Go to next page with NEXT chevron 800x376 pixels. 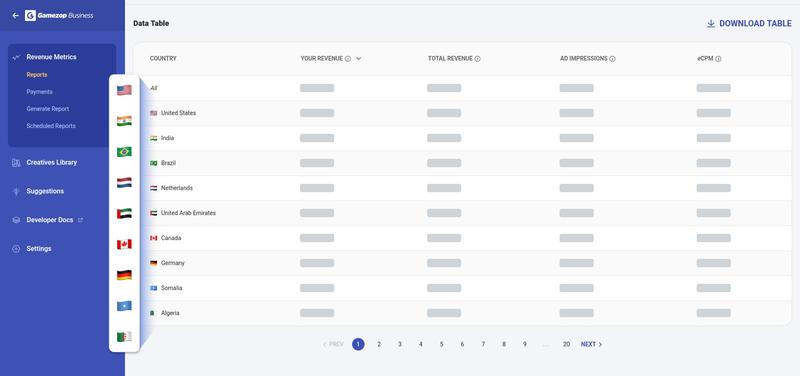(x=591, y=344)
